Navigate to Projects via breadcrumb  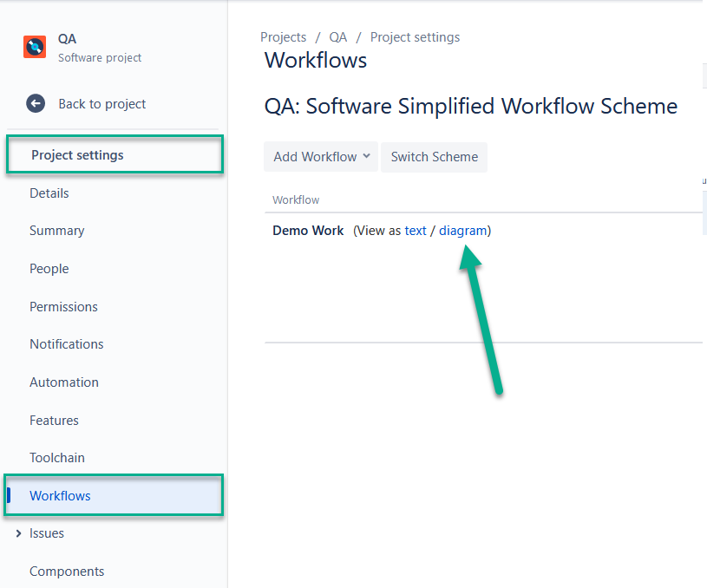[283, 37]
